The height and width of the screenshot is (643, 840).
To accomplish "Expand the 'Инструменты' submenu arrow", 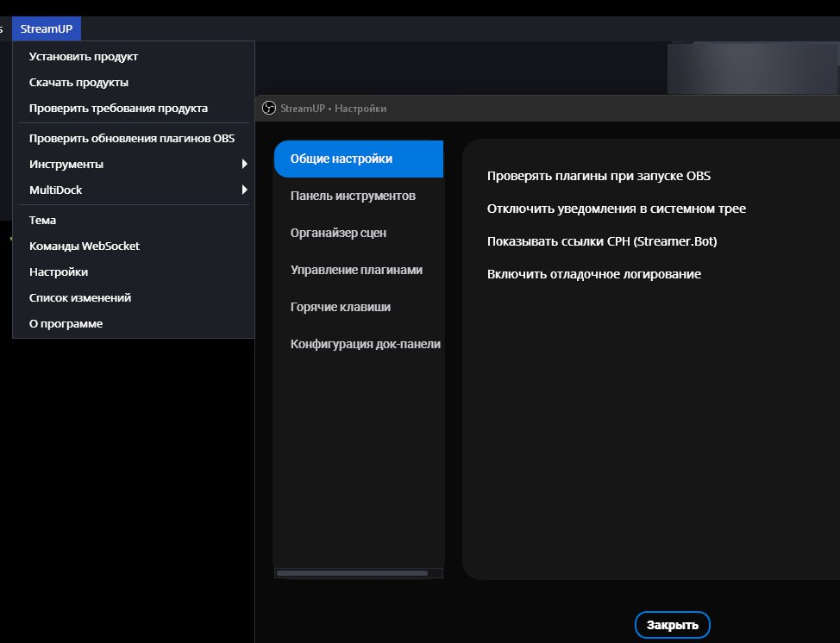I will (x=245, y=164).
